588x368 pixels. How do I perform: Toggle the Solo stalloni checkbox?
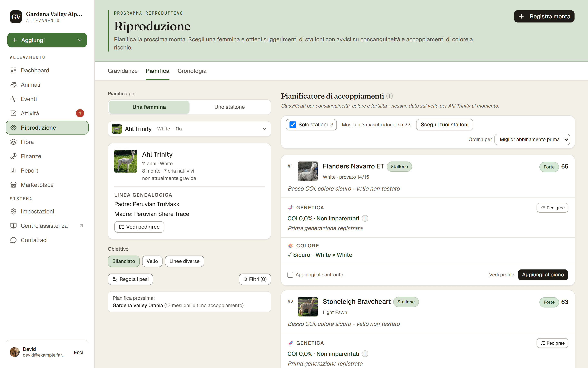[x=293, y=125]
